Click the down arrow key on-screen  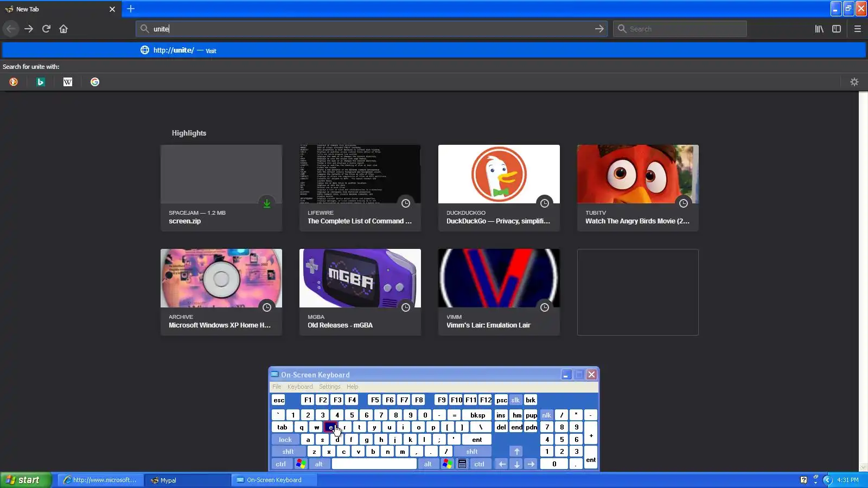[x=516, y=464]
